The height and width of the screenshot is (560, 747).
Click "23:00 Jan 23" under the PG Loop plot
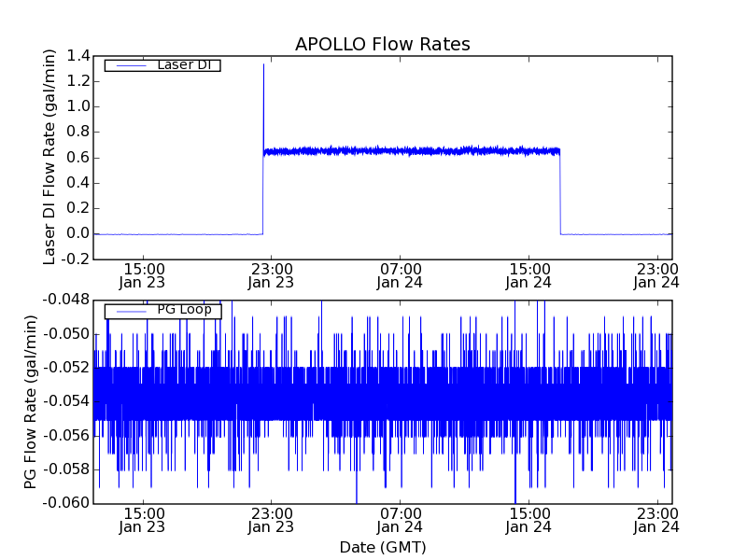click(x=271, y=521)
